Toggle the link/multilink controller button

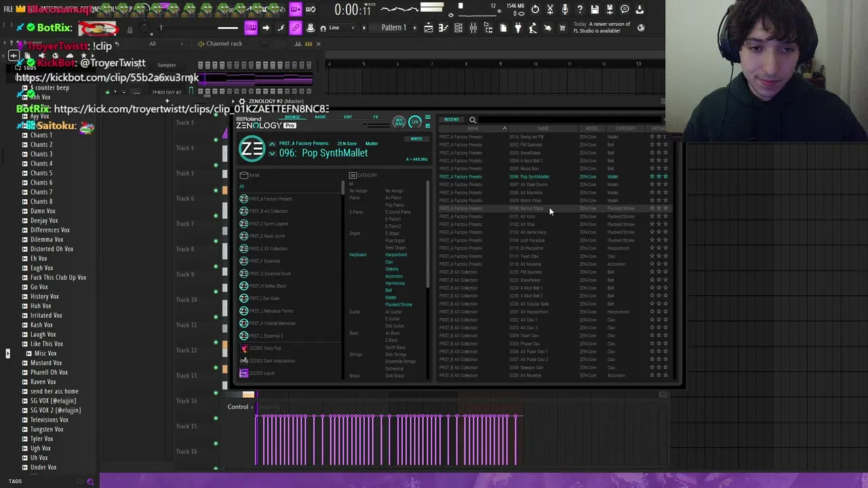pos(296,28)
